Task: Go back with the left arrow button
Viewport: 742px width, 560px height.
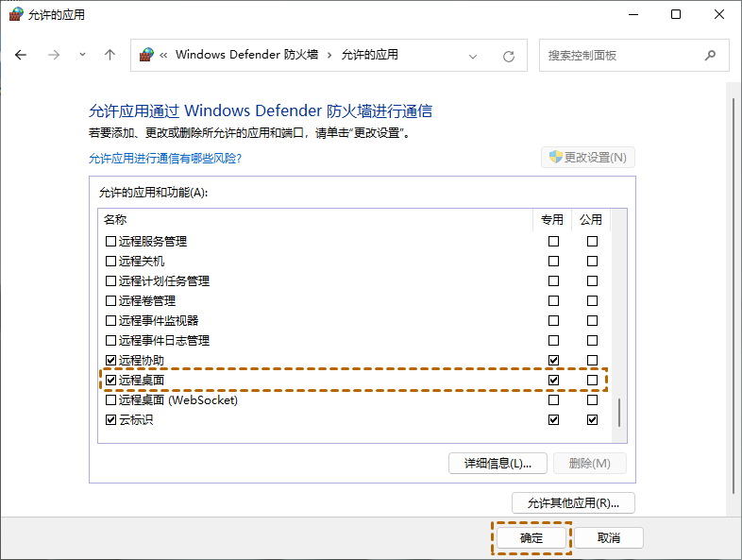Action: pyautogui.click(x=21, y=55)
